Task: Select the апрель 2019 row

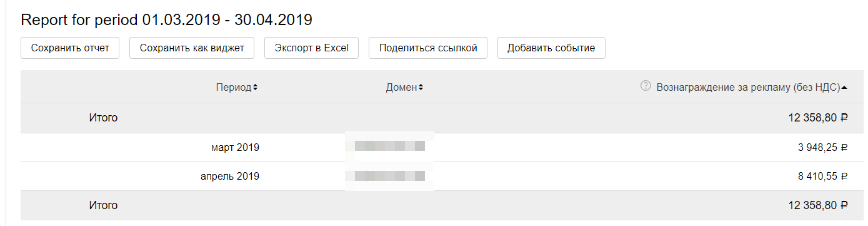Action: (434, 177)
